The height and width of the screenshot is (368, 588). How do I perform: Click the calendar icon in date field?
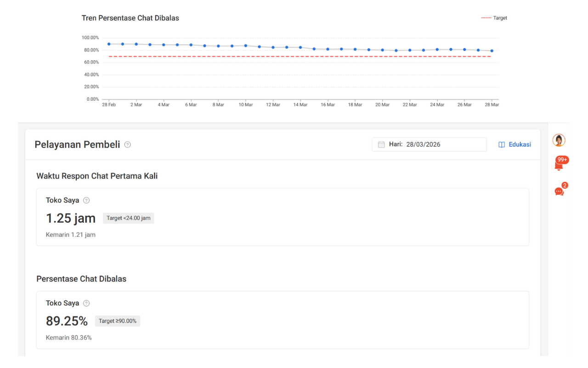(381, 144)
